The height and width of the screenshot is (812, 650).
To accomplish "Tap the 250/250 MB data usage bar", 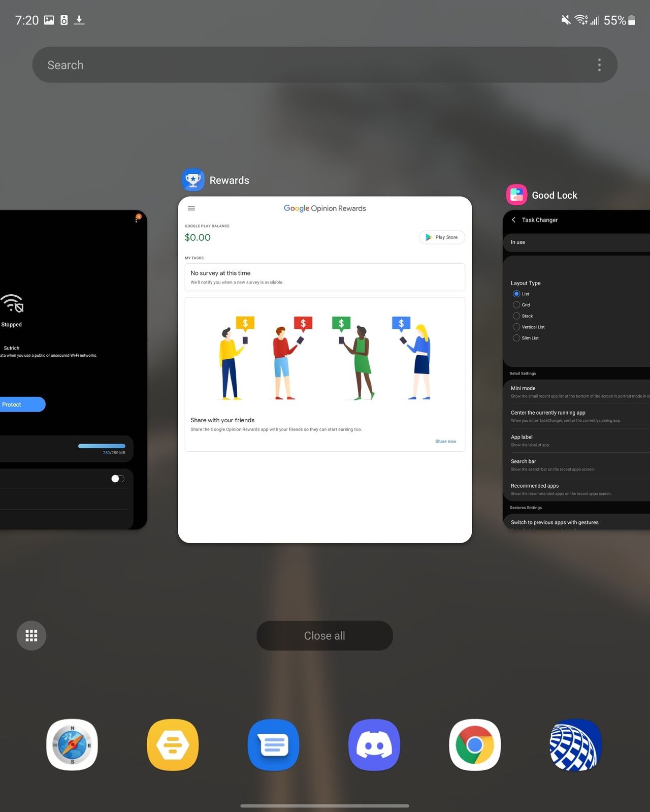I will [x=102, y=446].
